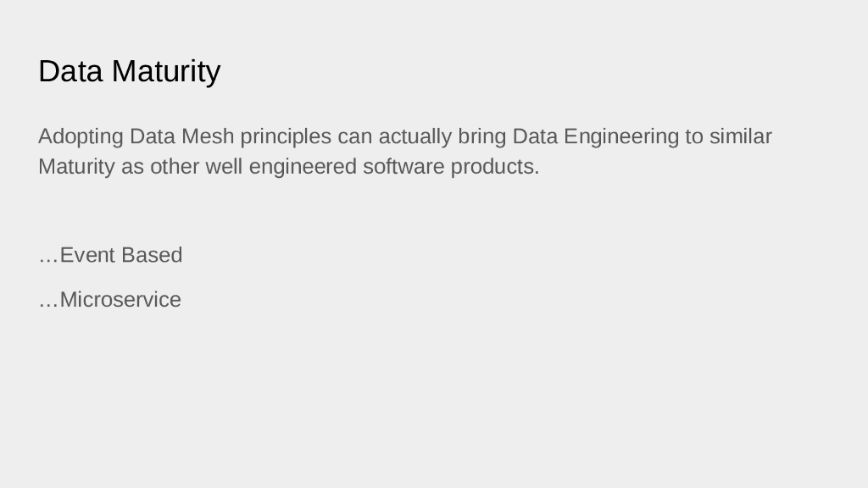Place cursor on "Data Mesh" in the paragraph

(182, 136)
